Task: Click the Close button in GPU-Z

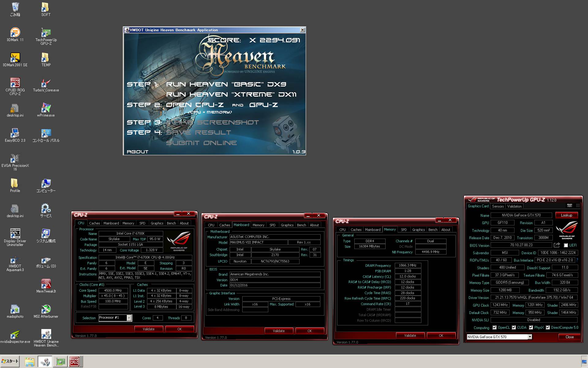Action: coord(569,337)
